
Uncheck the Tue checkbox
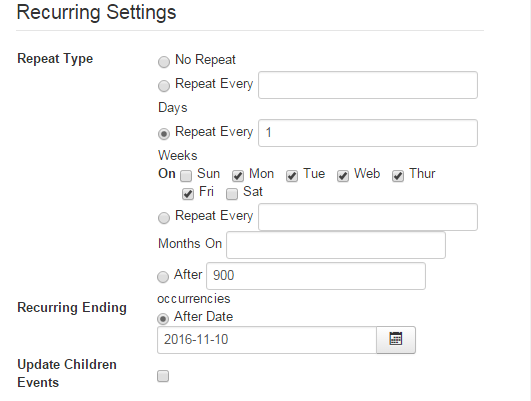pyautogui.click(x=292, y=176)
